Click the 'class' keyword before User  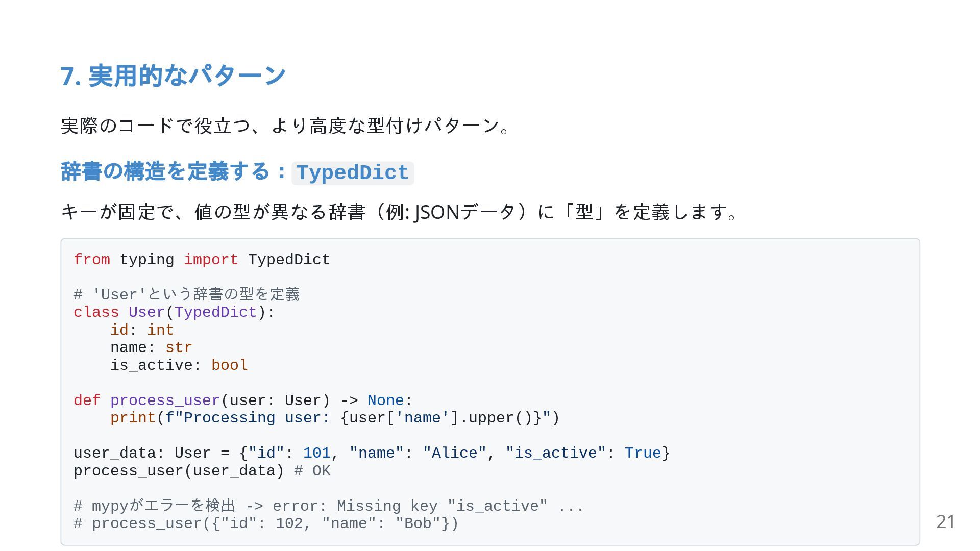pyautogui.click(x=96, y=312)
